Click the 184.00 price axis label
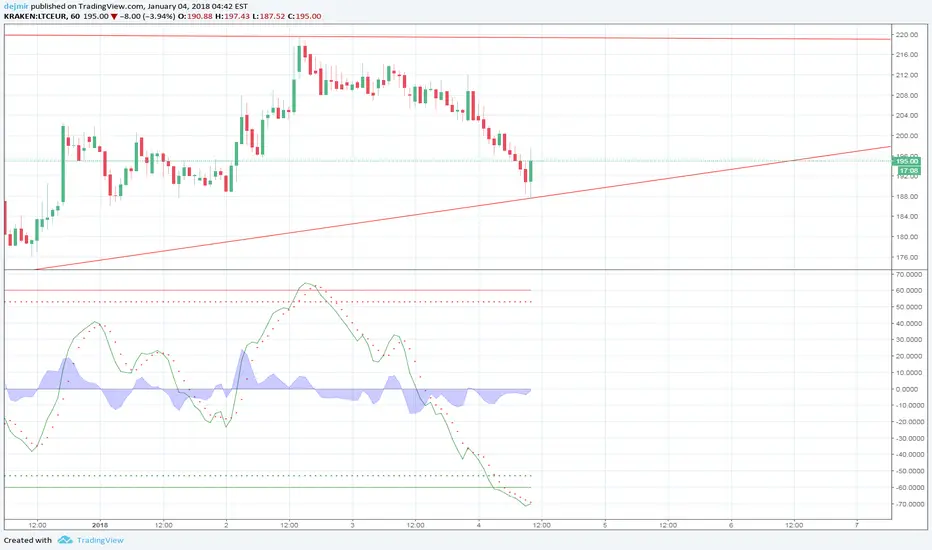Image resolution: width=932 pixels, height=550 pixels. 906,216
